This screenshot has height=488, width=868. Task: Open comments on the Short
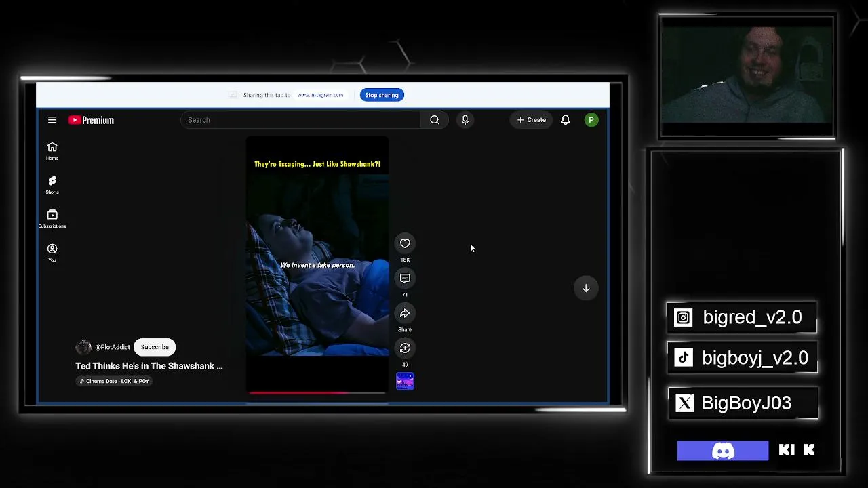tap(405, 278)
